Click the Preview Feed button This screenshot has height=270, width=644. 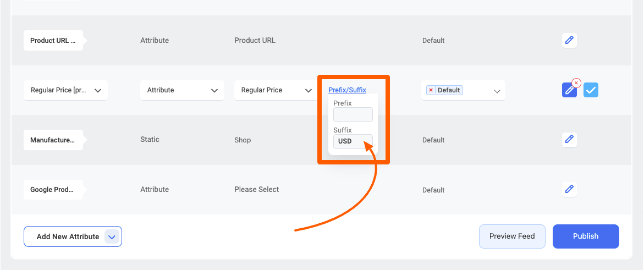512,236
